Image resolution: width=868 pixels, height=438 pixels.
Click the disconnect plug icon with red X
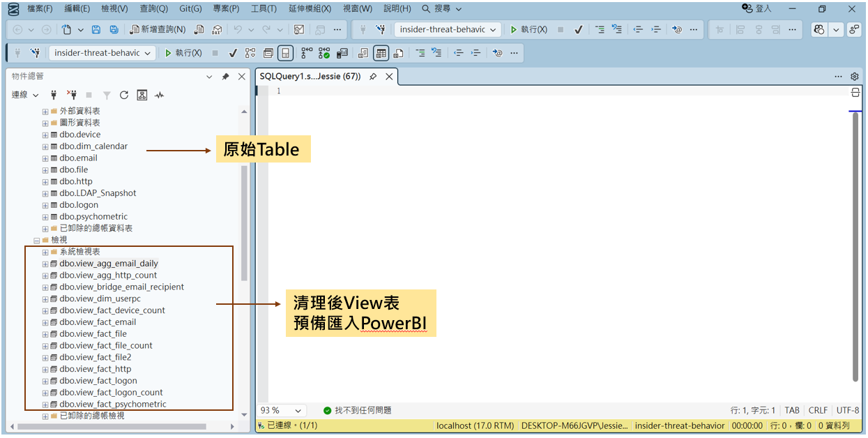click(x=72, y=95)
